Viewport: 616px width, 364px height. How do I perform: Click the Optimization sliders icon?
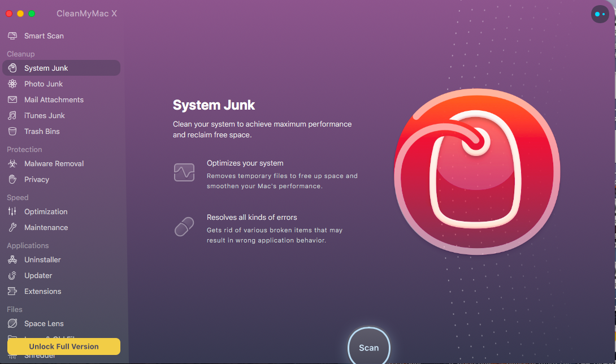(x=12, y=211)
